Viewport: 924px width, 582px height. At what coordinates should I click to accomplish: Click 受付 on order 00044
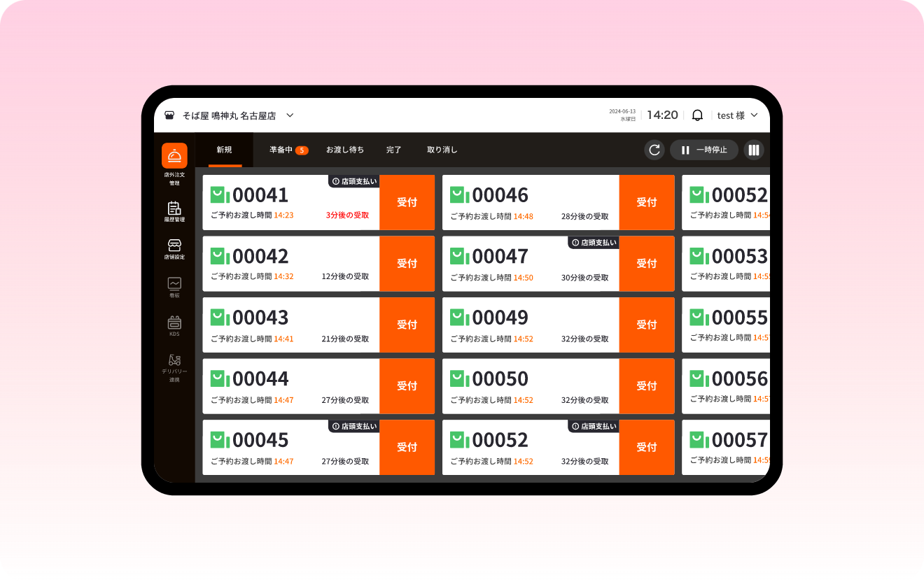click(407, 386)
